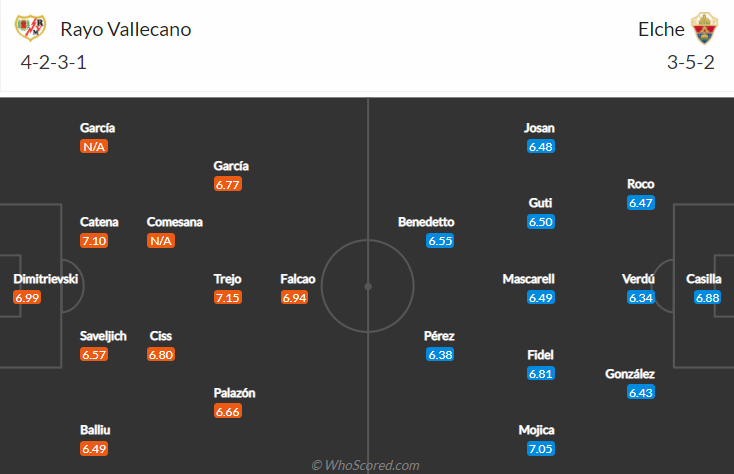
Task: Open player Mascarell's name label
Action: coord(528,279)
